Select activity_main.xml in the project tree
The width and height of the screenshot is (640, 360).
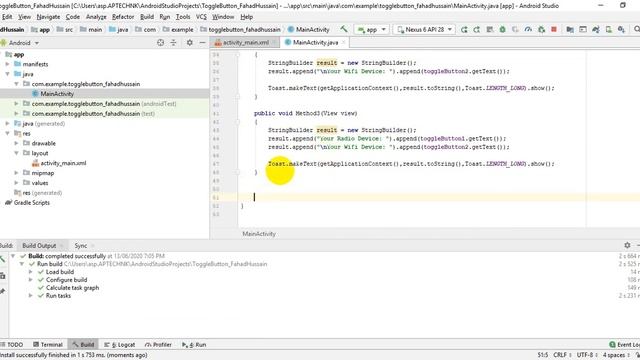[63, 163]
